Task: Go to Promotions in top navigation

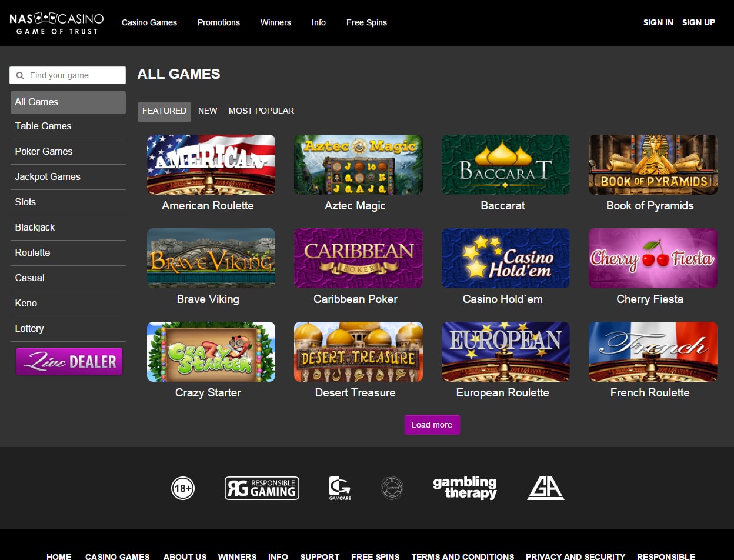Action: pos(219,22)
